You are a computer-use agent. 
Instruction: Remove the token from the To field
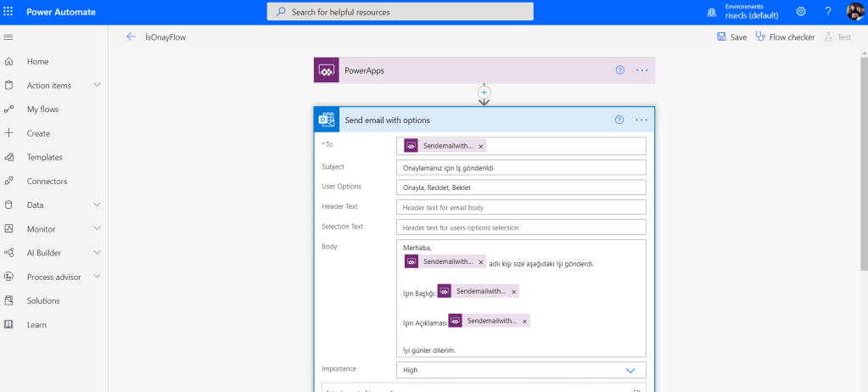click(x=480, y=146)
